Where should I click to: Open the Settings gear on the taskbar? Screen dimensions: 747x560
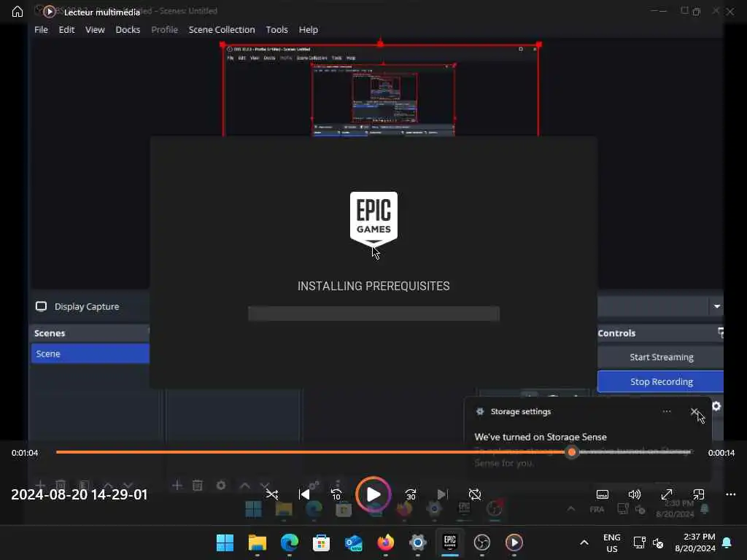tap(418, 542)
